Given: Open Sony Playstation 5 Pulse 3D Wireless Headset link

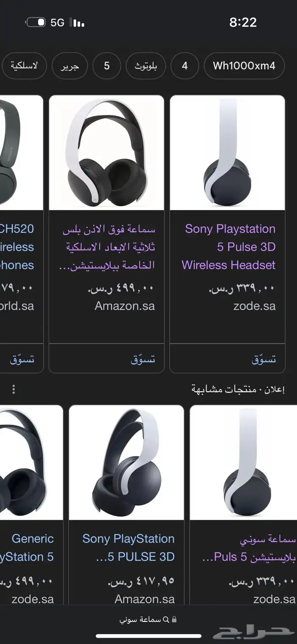Looking at the screenshot, I should pos(229,247).
